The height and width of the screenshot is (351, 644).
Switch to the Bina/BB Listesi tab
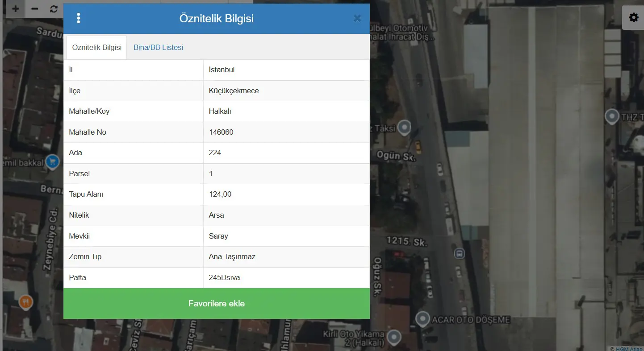click(158, 47)
